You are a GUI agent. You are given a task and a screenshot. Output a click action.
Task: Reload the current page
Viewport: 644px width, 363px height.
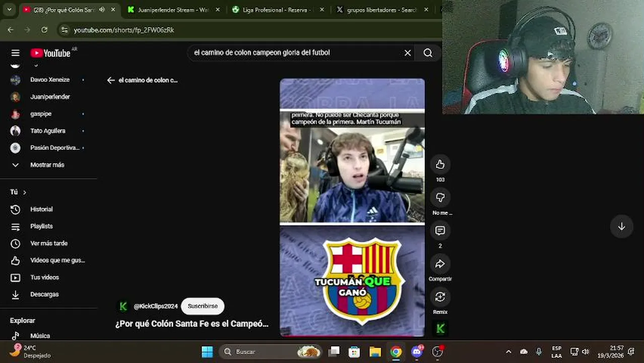point(44,30)
